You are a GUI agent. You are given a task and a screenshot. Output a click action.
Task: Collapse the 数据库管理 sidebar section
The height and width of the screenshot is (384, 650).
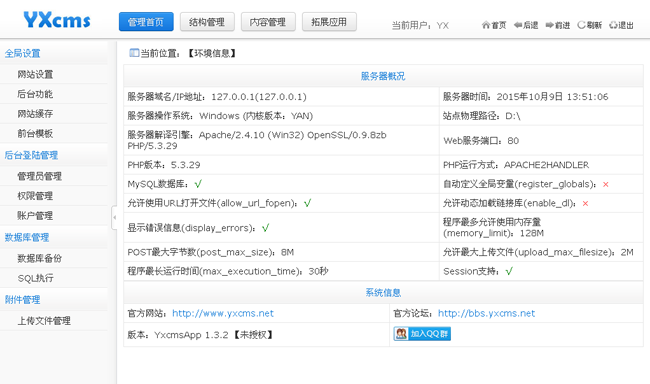point(27,238)
